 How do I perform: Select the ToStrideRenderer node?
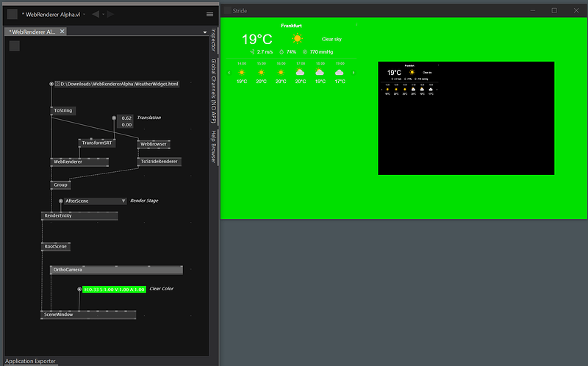coord(159,162)
